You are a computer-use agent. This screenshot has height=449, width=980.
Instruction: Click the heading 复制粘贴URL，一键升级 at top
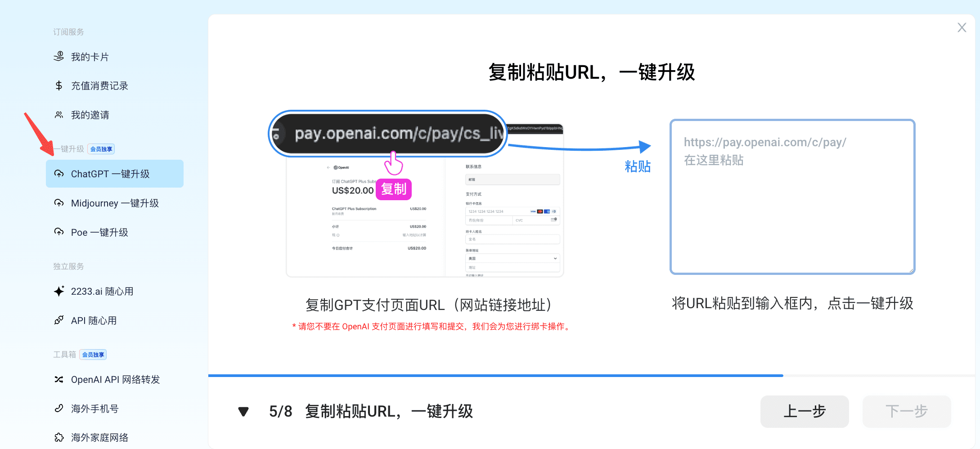point(592,72)
